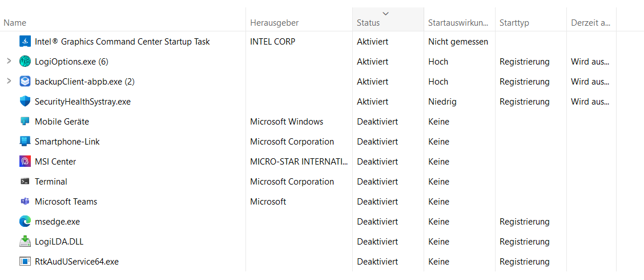
Task: Expand the LogiOptions.exe process group
Action: pyautogui.click(x=9, y=62)
